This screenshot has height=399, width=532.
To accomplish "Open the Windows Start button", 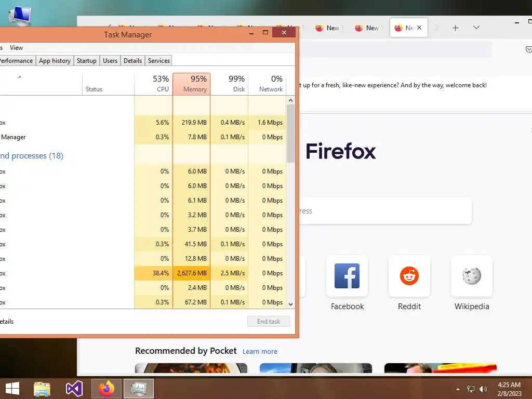I will 12,389.
